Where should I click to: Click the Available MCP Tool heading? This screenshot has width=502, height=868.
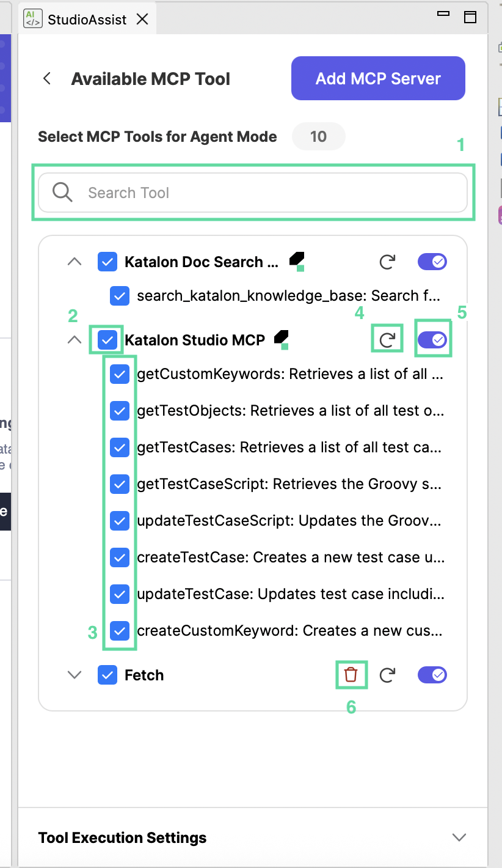[x=151, y=79]
